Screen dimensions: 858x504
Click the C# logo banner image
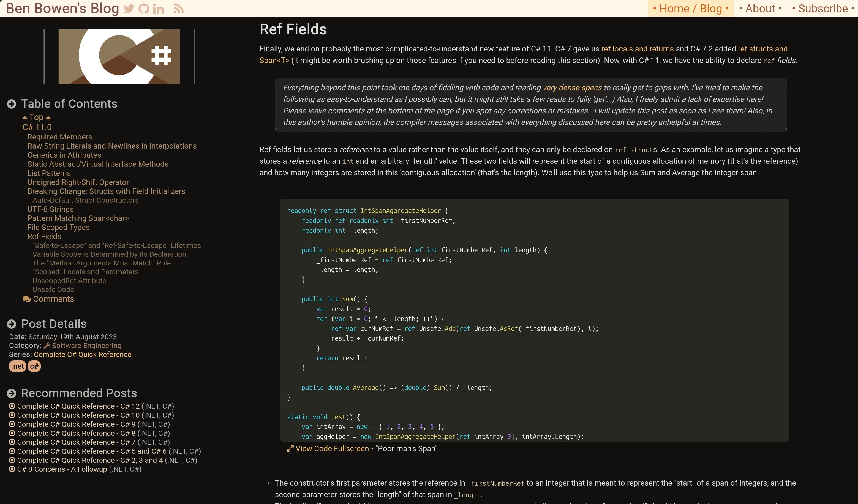119,56
